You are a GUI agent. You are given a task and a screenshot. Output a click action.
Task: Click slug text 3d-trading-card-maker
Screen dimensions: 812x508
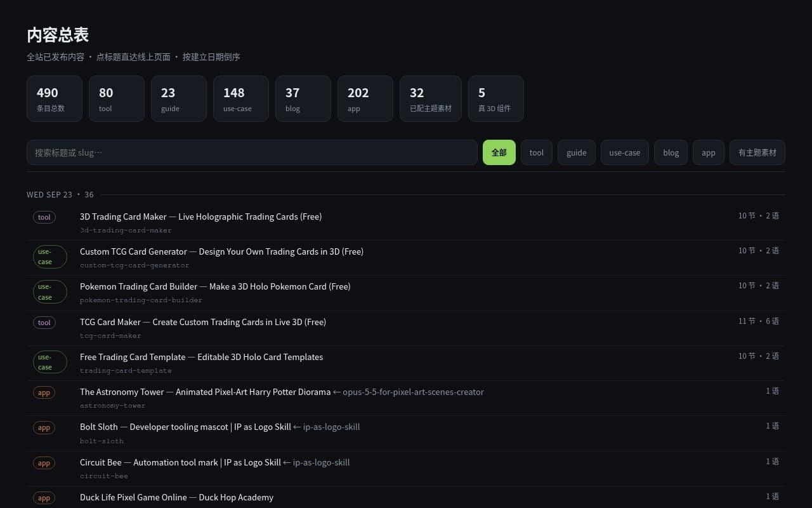pyautogui.click(x=126, y=230)
